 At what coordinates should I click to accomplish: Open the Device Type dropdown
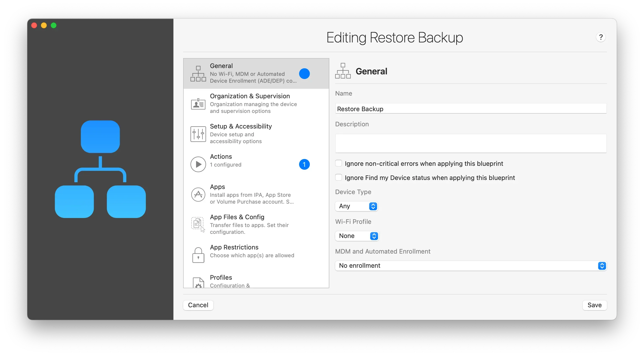coord(357,206)
